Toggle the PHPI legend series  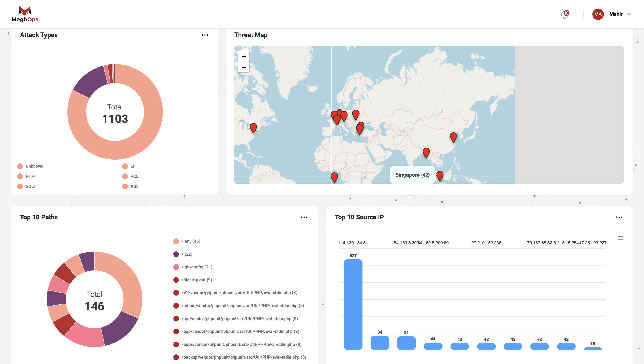[30, 176]
